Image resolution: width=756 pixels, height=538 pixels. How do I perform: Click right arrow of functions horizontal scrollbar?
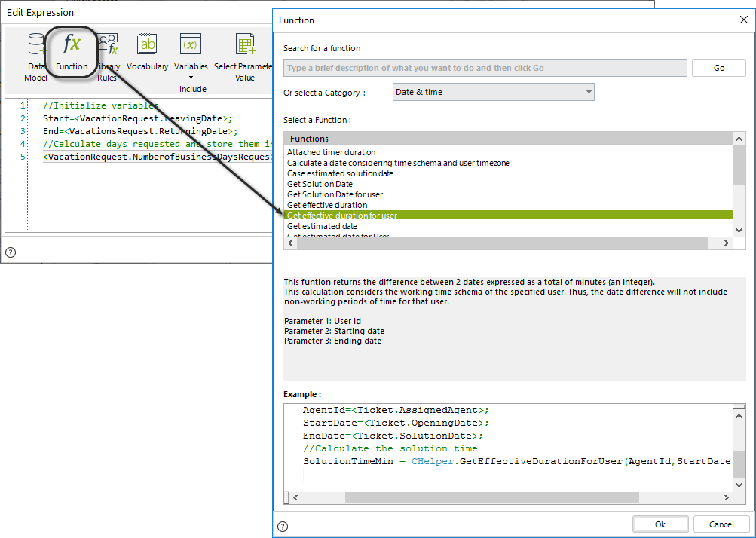(727, 243)
